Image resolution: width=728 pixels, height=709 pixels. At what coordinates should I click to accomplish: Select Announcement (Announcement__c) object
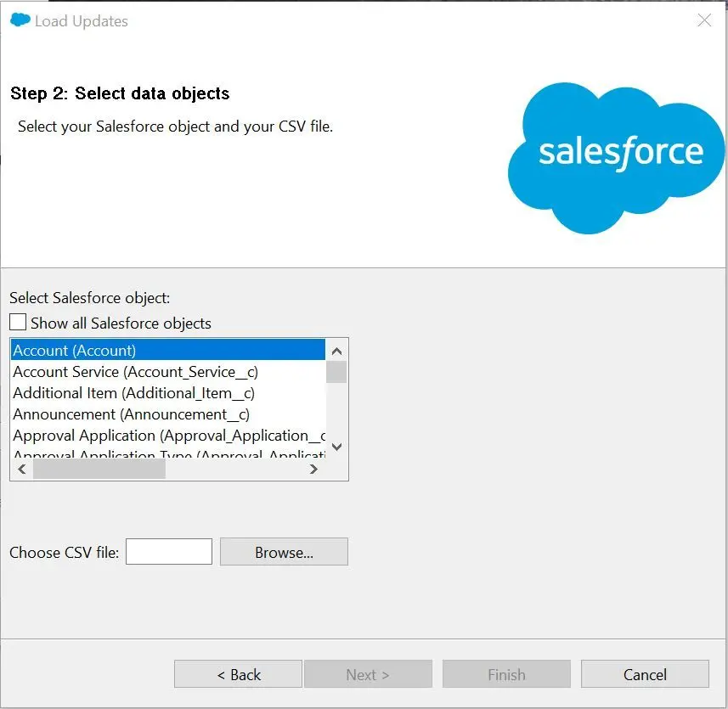coord(167,414)
